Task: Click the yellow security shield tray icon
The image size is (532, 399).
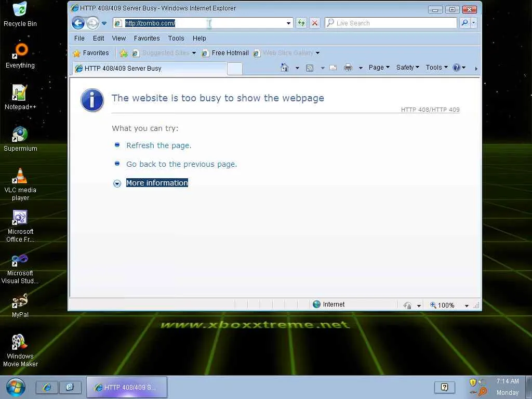Action: coord(473,382)
